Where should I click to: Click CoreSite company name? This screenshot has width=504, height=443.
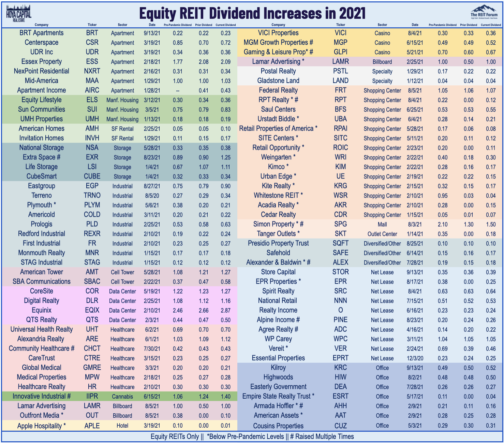[42, 291]
